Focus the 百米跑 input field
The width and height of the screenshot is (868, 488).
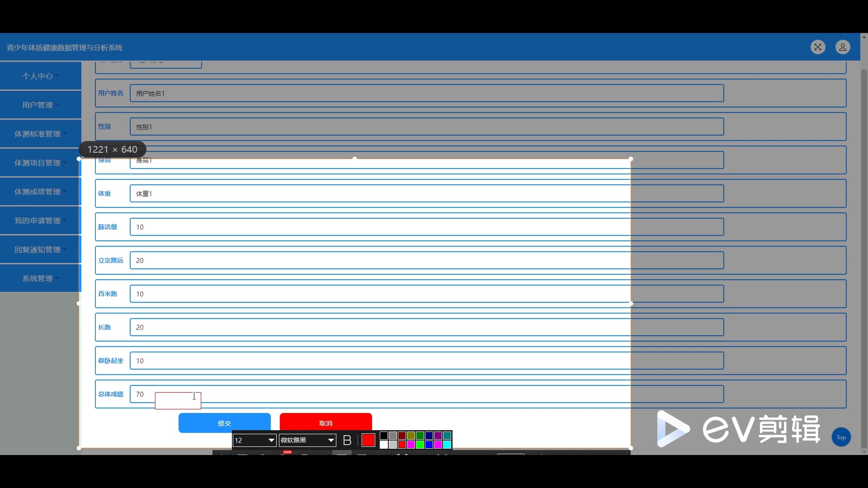(x=427, y=294)
